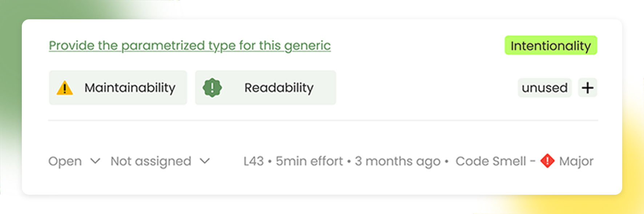Add a tag with the plus icon
Viewport: 644px width, 214px height.
(x=587, y=88)
